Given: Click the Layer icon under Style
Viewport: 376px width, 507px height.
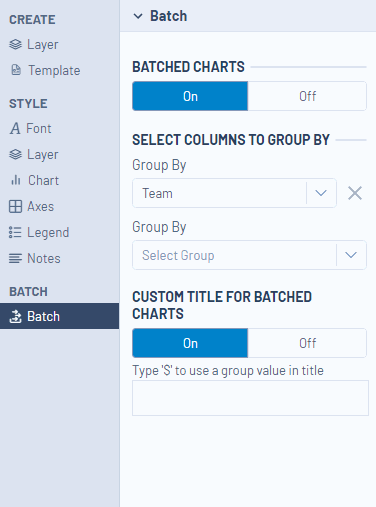Looking at the screenshot, I should coord(15,154).
